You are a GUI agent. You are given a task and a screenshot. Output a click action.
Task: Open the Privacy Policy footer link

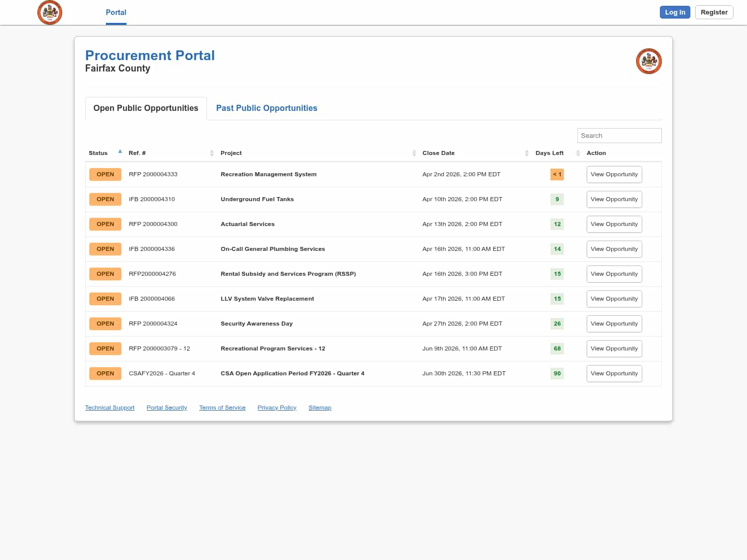[276, 408]
